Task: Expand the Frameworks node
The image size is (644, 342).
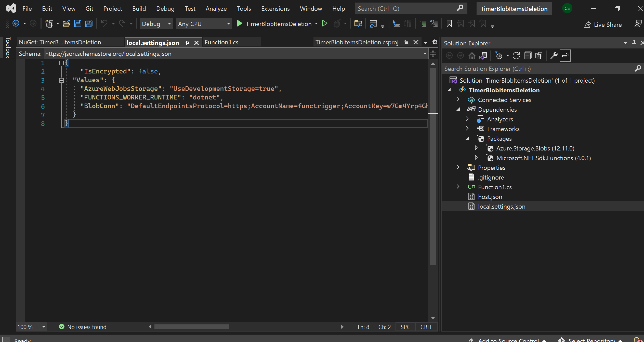Action: [467, 129]
